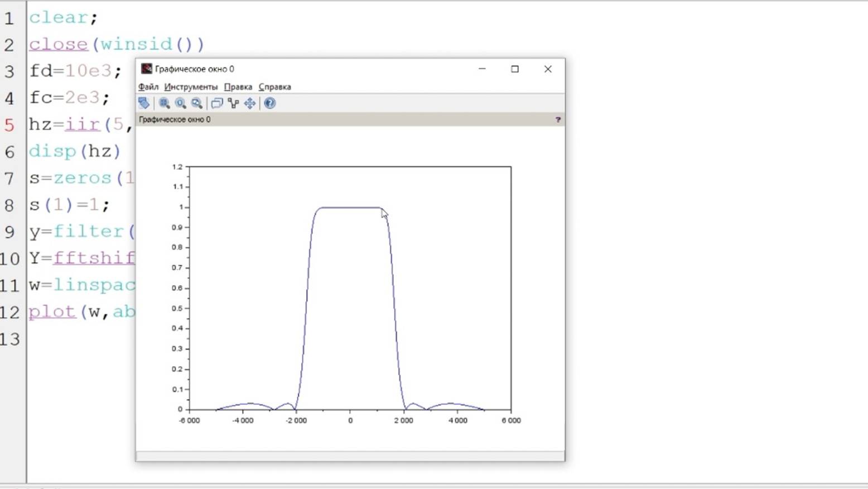Click the '4 000' x-axis tick label

pyautogui.click(x=457, y=420)
